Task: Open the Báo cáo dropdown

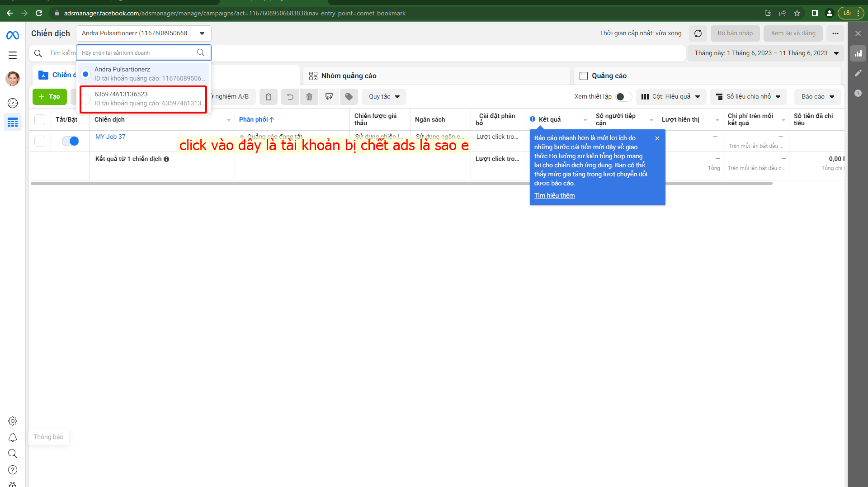Action: click(817, 97)
